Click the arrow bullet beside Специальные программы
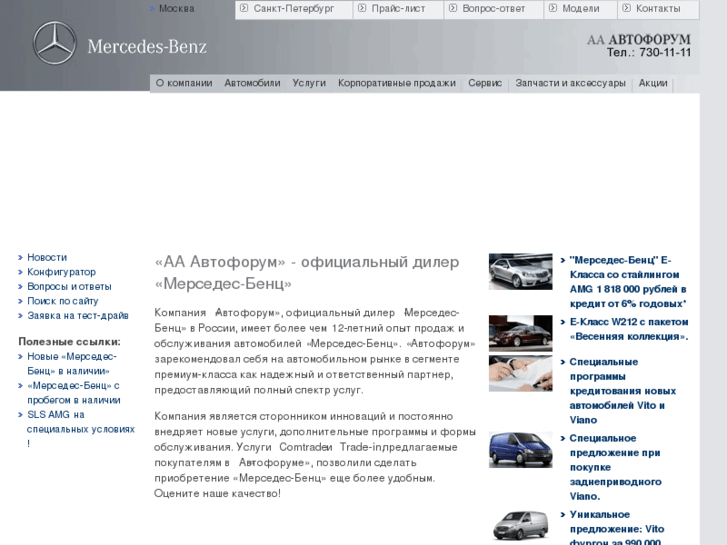The width and height of the screenshot is (727, 545). [563, 362]
